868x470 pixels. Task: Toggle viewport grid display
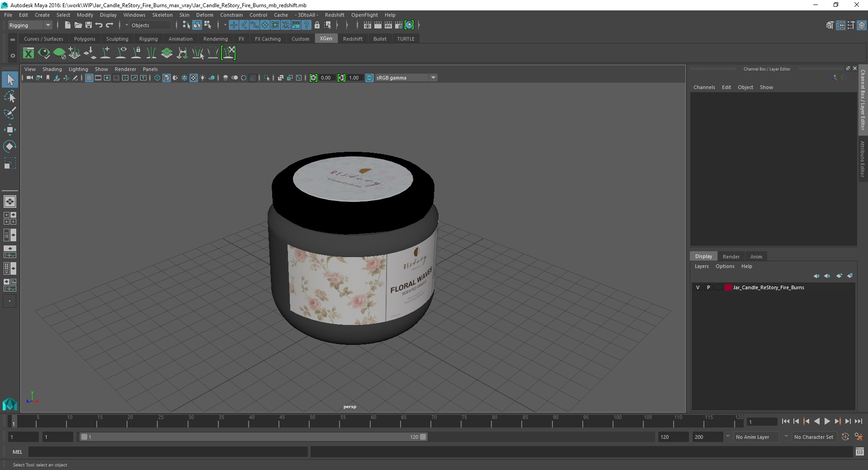pos(89,78)
